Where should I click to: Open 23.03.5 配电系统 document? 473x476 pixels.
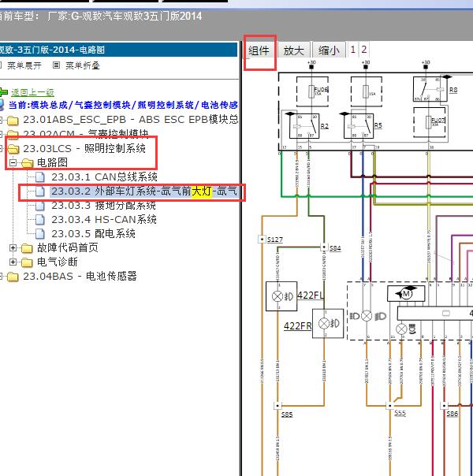(x=93, y=234)
